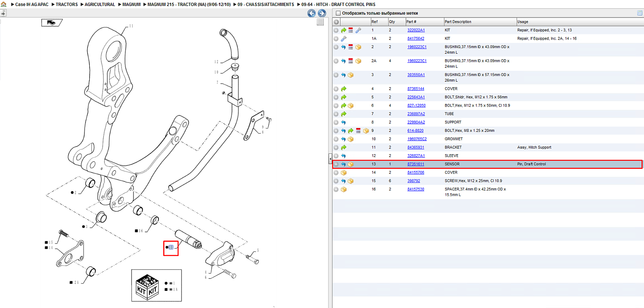Toggle the round add button in ref 5 row
The image size is (644, 308).
coord(336,97)
